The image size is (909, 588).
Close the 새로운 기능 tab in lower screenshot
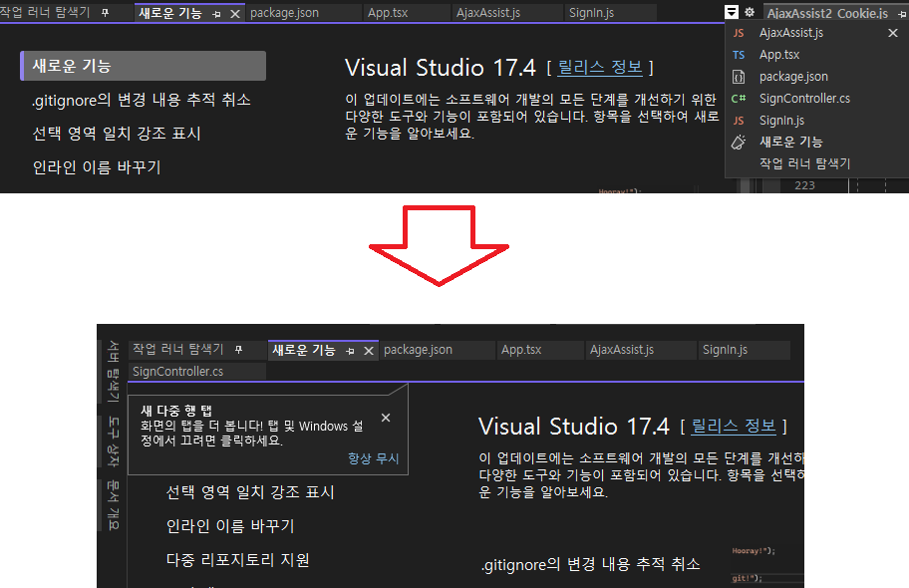click(x=368, y=351)
